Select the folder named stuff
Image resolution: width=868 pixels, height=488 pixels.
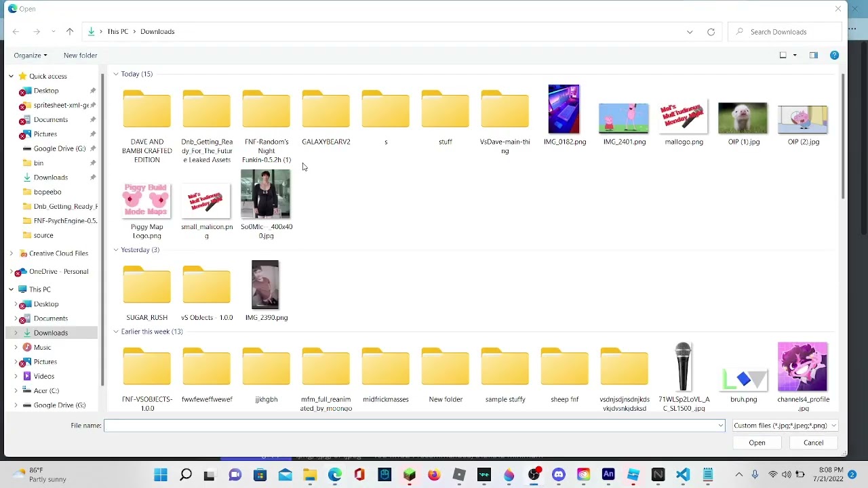445,118
